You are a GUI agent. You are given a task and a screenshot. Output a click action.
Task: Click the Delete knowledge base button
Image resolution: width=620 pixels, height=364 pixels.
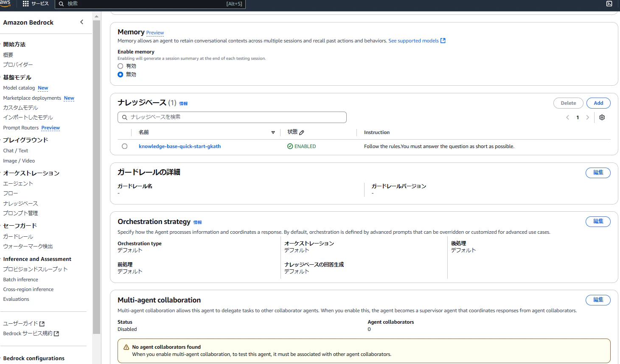[x=568, y=103]
